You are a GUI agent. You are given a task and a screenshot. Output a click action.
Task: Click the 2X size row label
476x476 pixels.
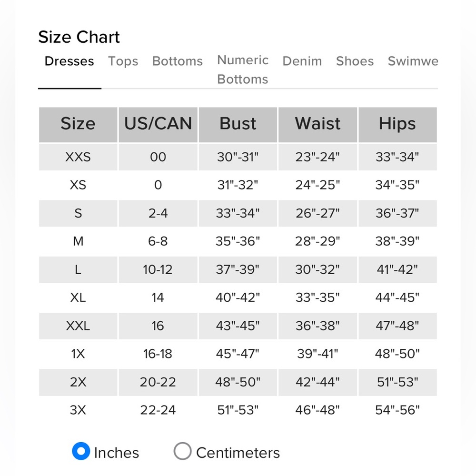78,382
